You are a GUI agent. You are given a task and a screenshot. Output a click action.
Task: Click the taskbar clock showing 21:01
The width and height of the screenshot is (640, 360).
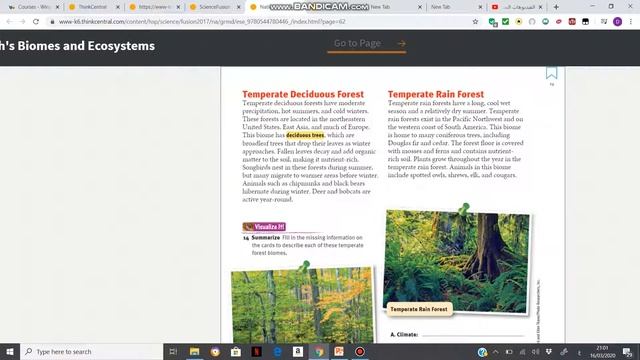(x=602, y=351)
